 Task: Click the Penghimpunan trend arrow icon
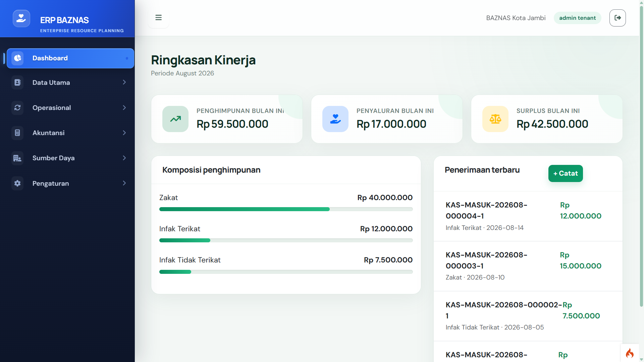point(175,119)
